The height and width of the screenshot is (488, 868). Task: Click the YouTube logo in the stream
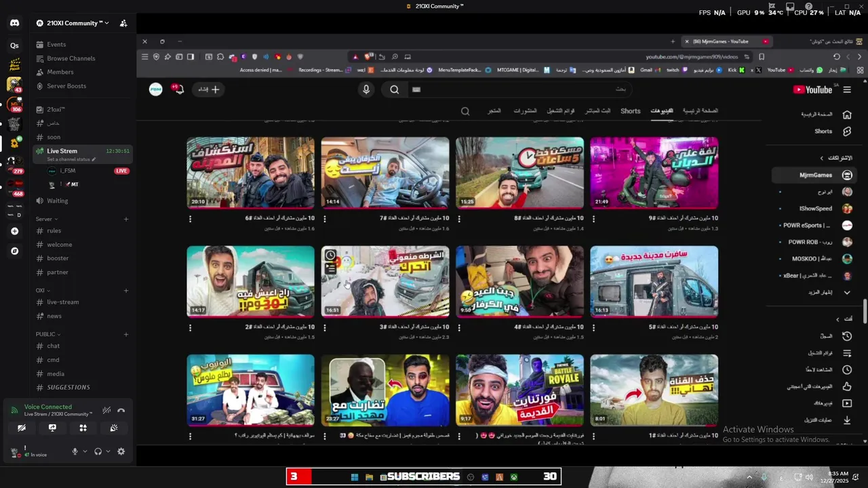pyautogui.click(x=812, y=89)
